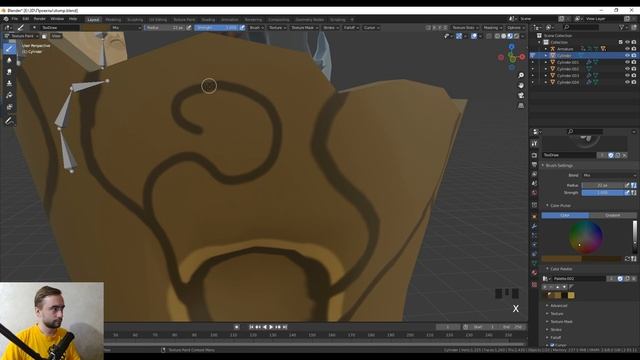Toggle strength pressure sensitivity in header

[242, 28]
